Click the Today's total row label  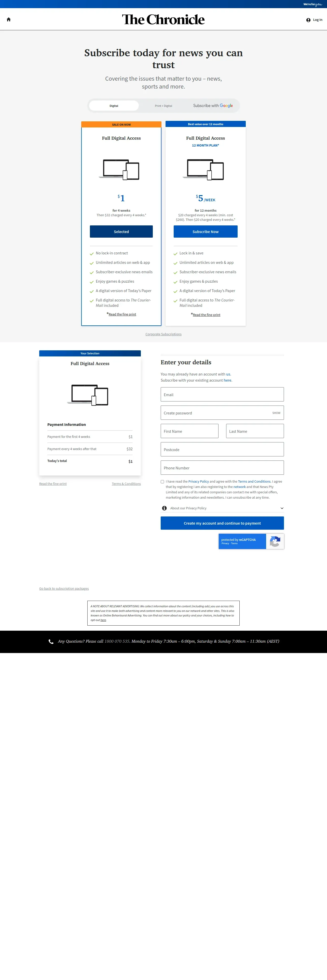(57, 461)
